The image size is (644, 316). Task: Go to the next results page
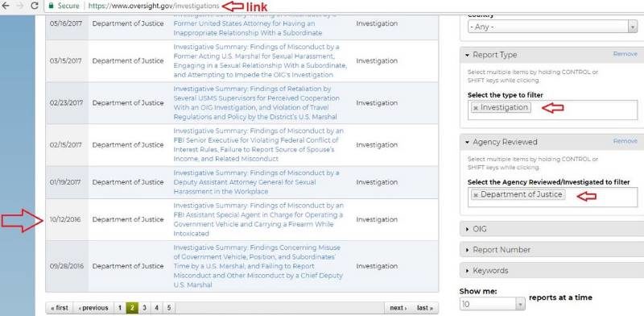398,308
